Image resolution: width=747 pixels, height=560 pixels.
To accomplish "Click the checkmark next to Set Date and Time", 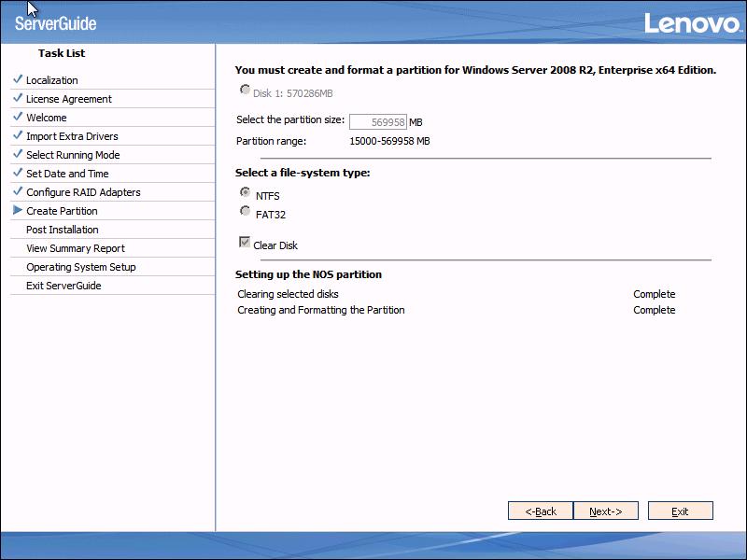I will coord(18,173).
